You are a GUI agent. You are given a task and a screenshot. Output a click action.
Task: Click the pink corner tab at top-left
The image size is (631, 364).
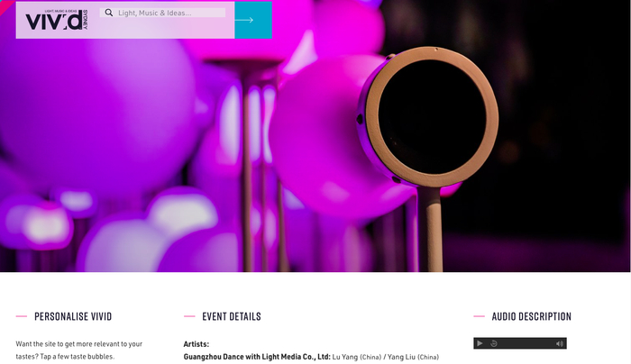[x=5, y=5]
